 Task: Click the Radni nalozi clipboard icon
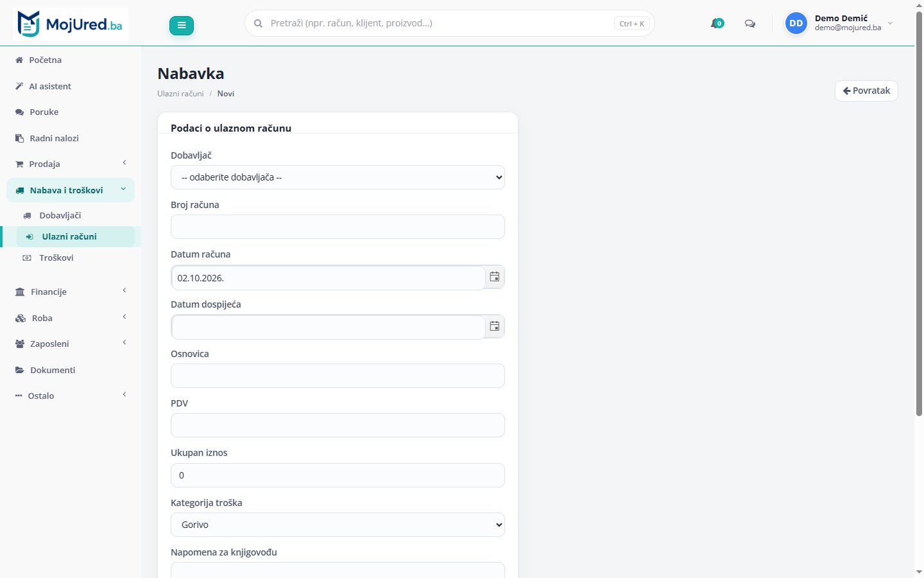pos(19,138)
